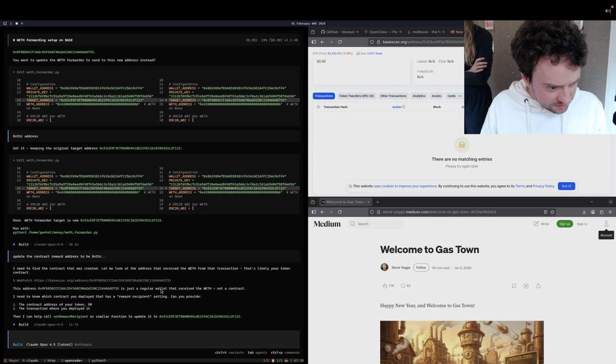616x364 pixels.
Task: Click the help icon beside Action column
Action: coord(403,107)
